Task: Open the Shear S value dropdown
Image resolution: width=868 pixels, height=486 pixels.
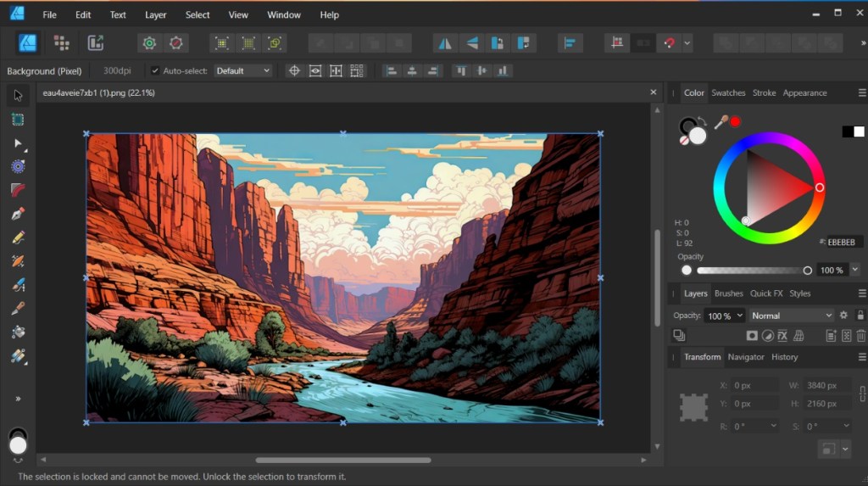Action: 846,426
